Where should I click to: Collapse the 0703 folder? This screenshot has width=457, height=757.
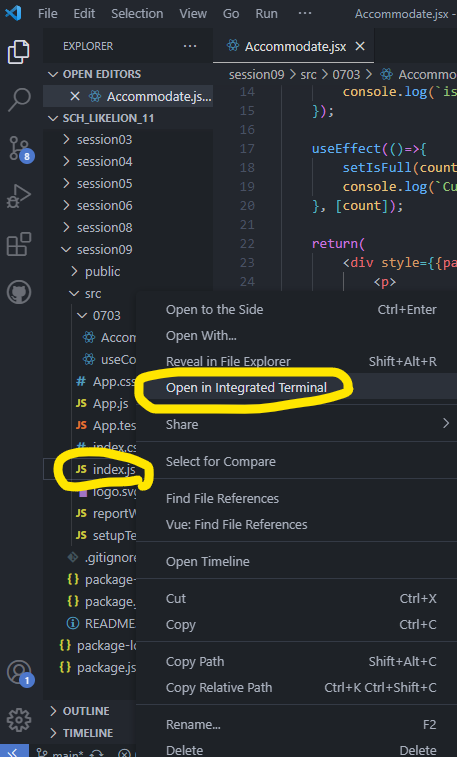tap(90, 315)
